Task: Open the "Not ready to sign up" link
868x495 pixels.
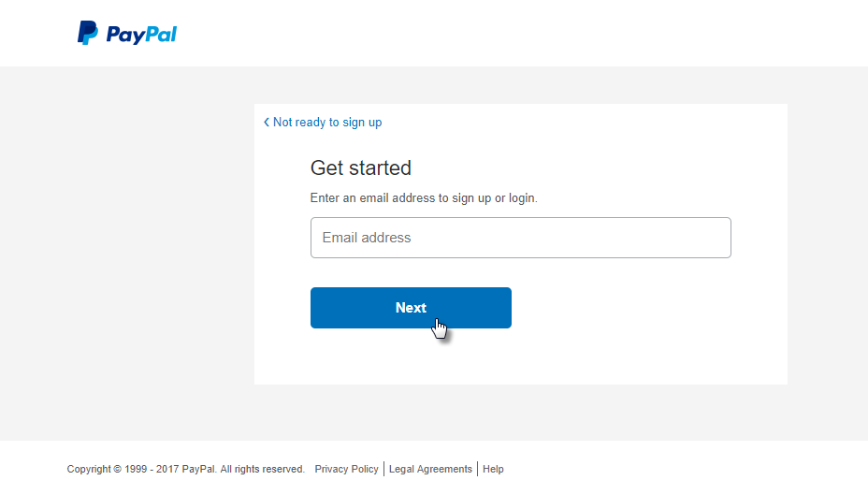Action: pyautogui.click(x=326, y=123)
